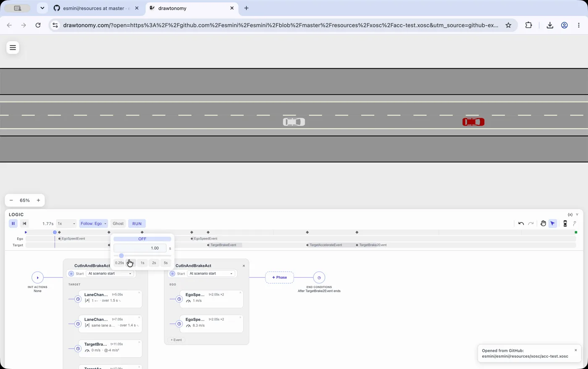The image size is (588, 369).
Task: Open browser extensions puzzle icon
Action: coord(529,25)
